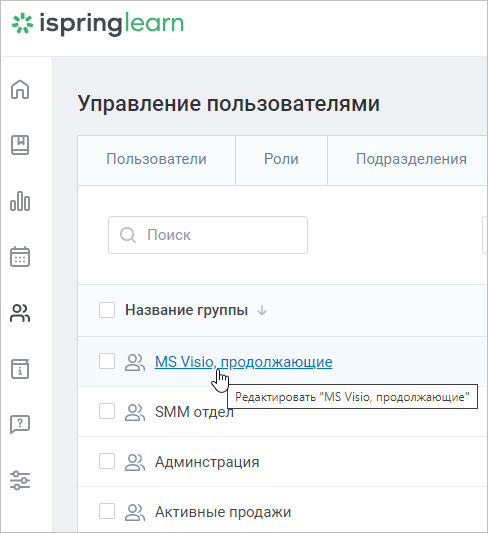Open the help question bubble icon
This screenshot has width=488, height=533.
[x=20, y=424]
